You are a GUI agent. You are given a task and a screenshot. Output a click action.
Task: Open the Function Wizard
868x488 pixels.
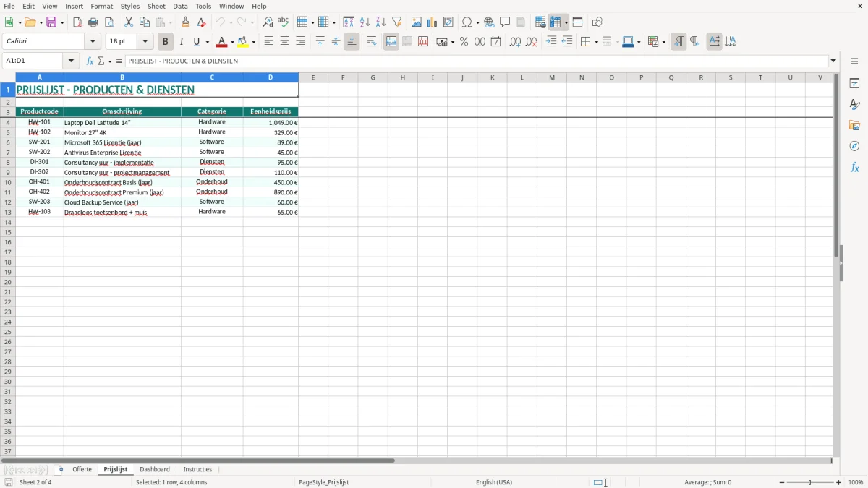pos(90,61)
